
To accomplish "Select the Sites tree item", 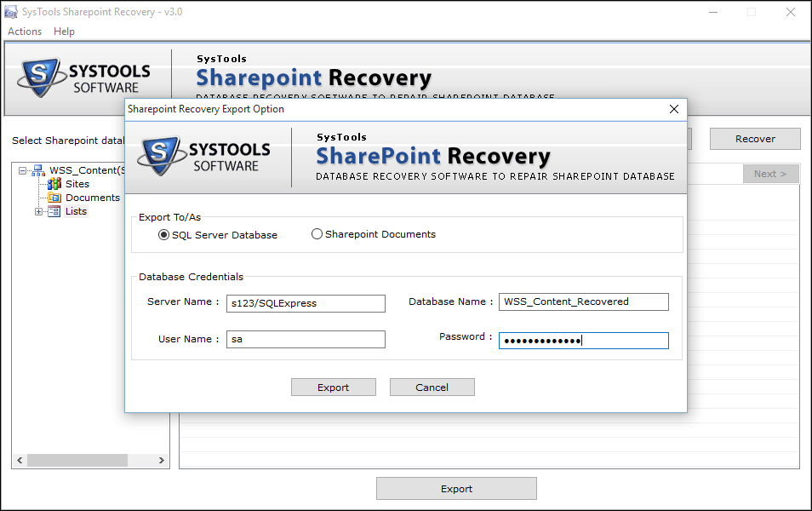I will [77, 184].
